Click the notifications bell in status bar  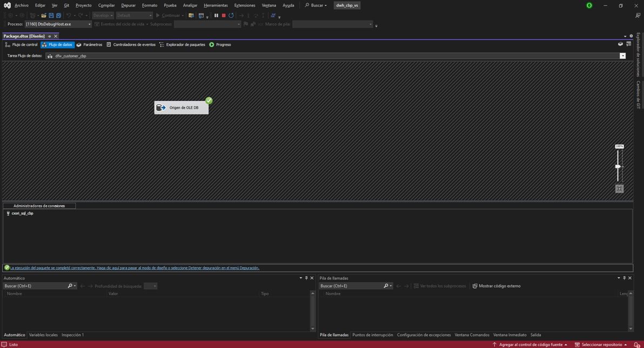click(636, 345)
